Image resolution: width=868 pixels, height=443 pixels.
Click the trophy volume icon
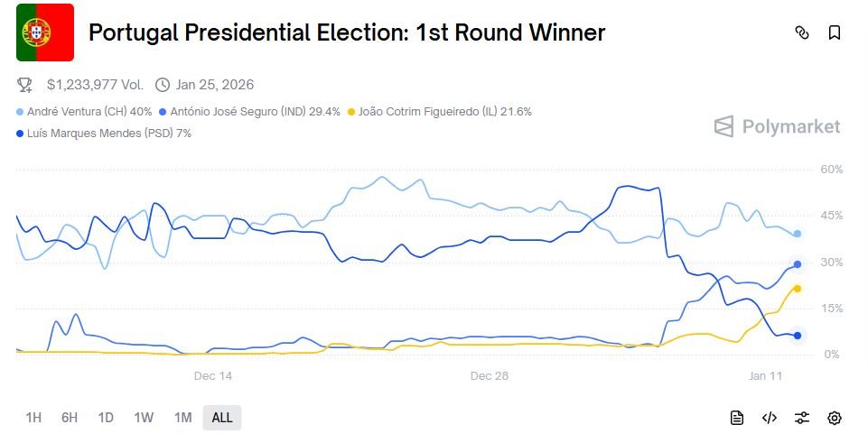click(x=25, y=85)
